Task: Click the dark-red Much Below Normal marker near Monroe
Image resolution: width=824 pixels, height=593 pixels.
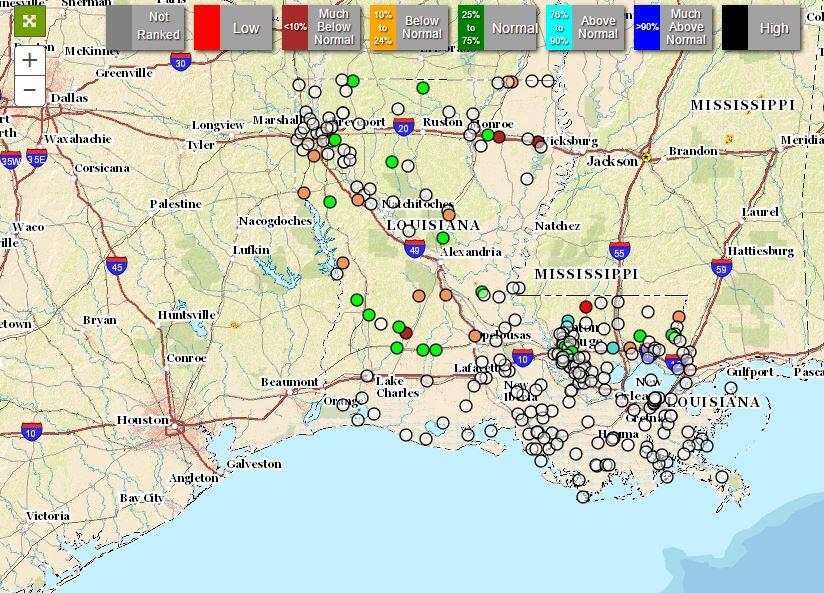Action: pyautogui.click(x=499, y=137)
